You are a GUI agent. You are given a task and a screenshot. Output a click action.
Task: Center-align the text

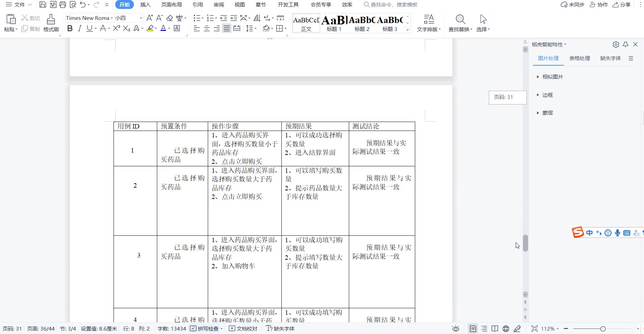(207, 29)
